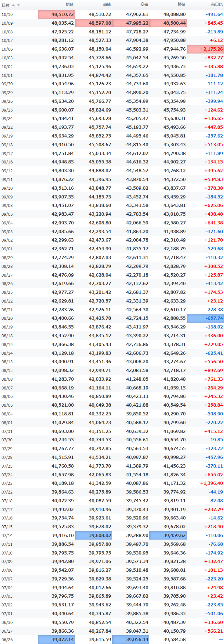224x644 pixels.
Task: Select the 07/04 date cell
Action: pyautogui.click(x=7, y=588)
